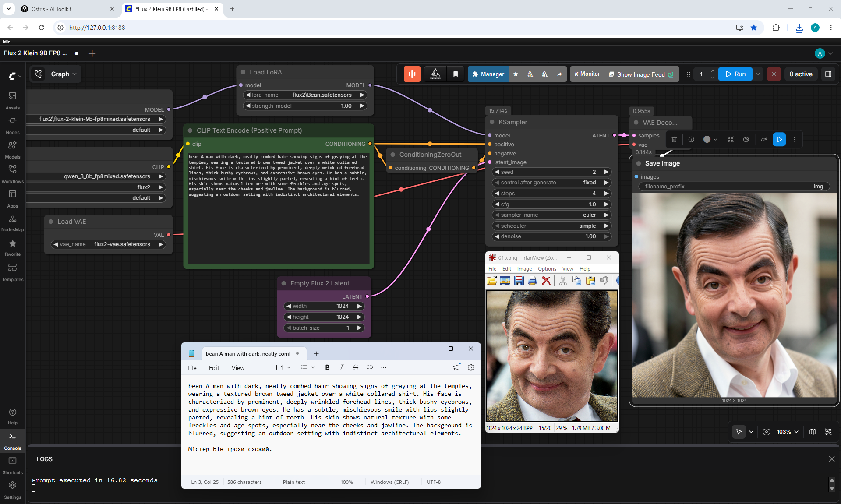Open the Edit menu in Notepad
The image size is (841, 504).
pos(214,368)
